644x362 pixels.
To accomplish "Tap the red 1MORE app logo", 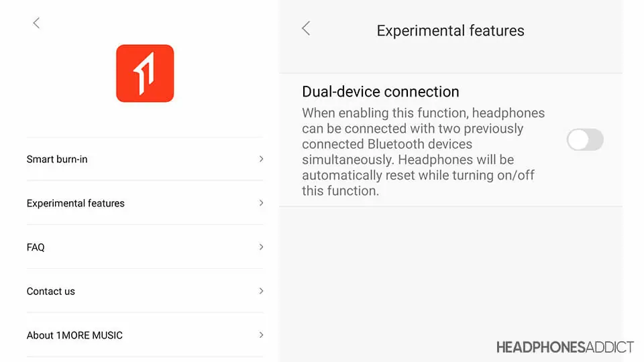I will point(145,74).
